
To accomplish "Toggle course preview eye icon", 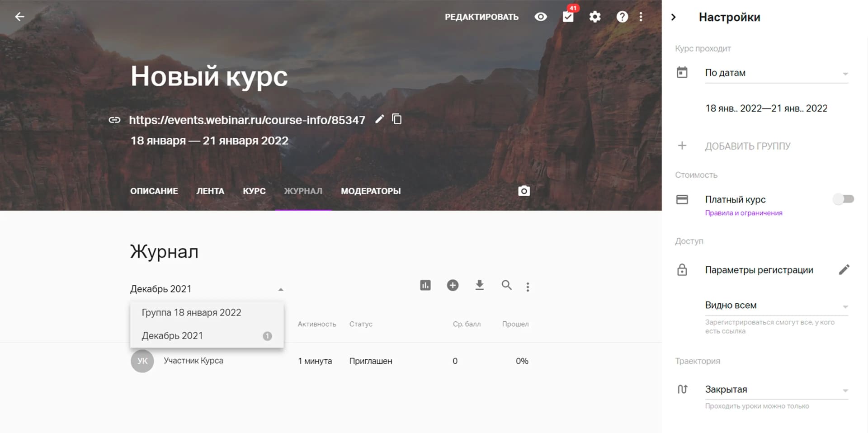I will pyautogui.click(x=541, y=17).
